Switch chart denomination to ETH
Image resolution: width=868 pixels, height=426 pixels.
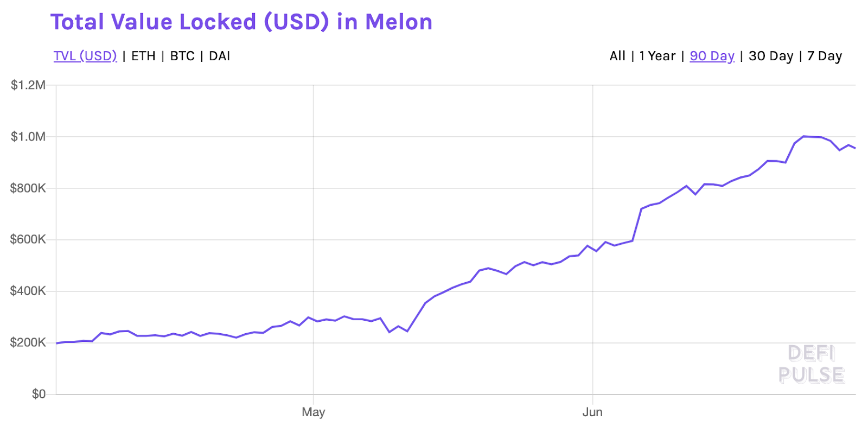pyautogui.click(x=143, y=56)
